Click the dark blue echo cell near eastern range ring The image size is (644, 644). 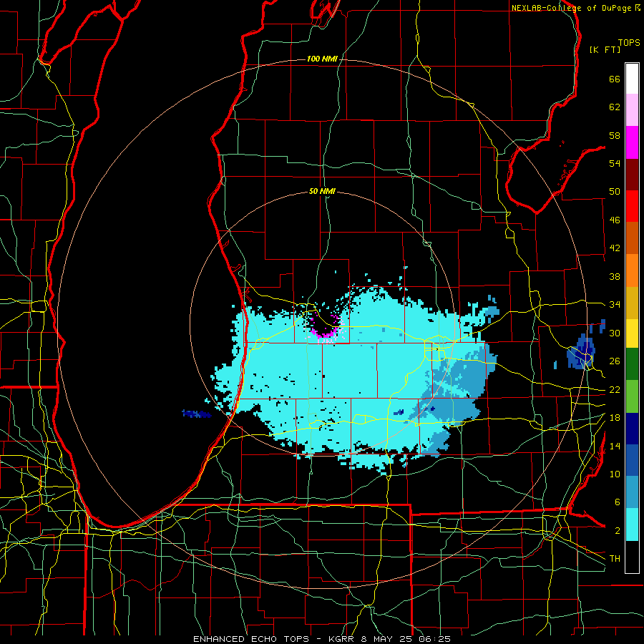pos(581,351)
